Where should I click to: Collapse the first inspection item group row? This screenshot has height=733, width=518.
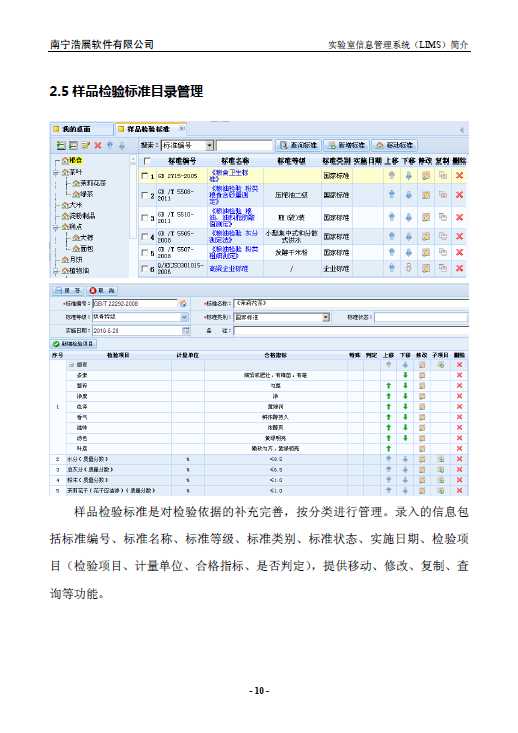click(x=72, y=365)
